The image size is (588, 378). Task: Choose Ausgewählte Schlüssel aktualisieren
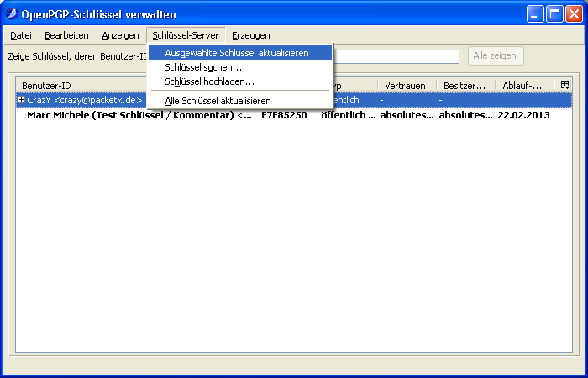[240, 53]
